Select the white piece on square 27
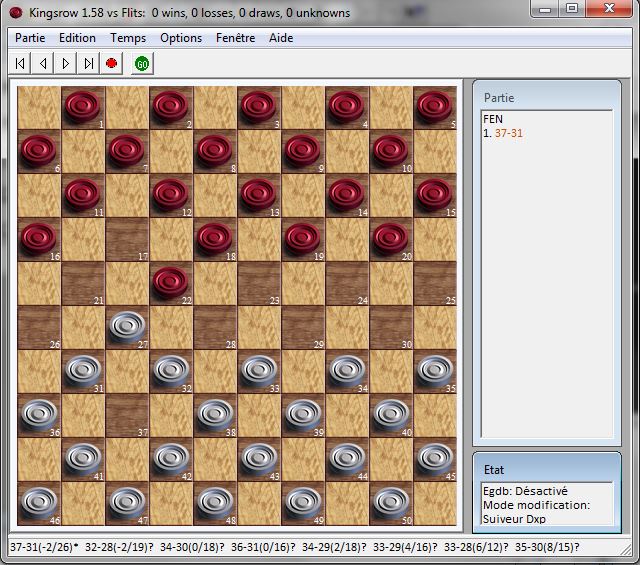640x565 pixels. click(127, 327)
